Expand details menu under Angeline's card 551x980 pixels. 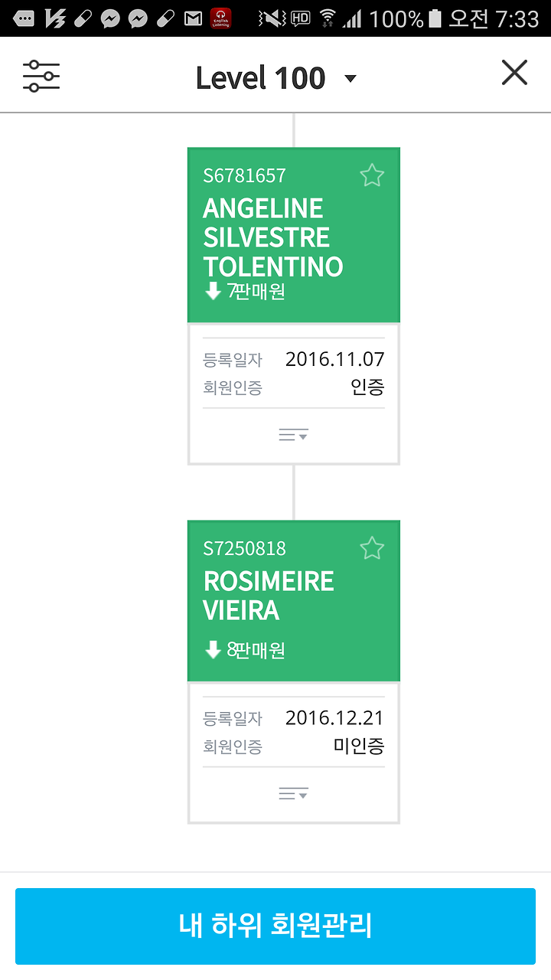(x=293, y=435)
